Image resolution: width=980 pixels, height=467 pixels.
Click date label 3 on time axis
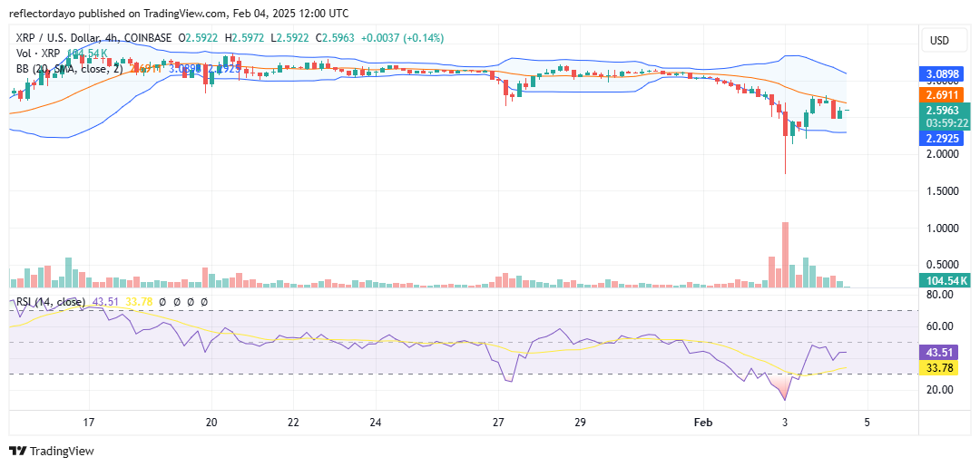coord(785,422)
